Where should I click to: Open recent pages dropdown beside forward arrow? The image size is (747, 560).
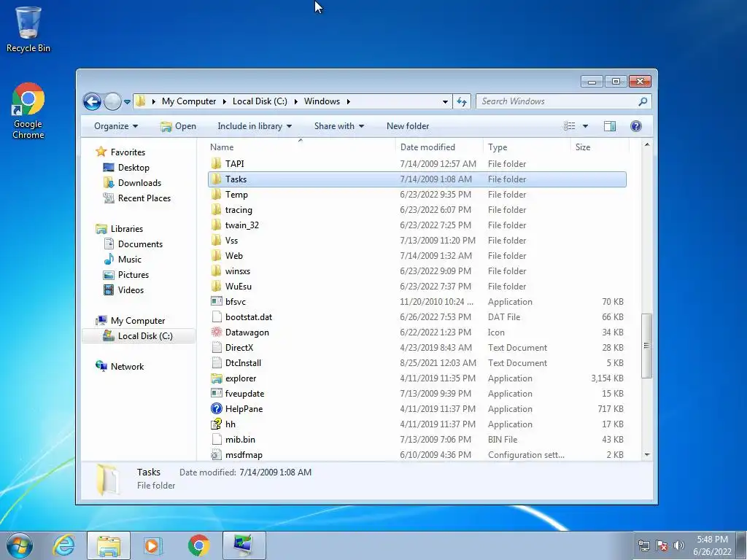click(x=127, y=101)
